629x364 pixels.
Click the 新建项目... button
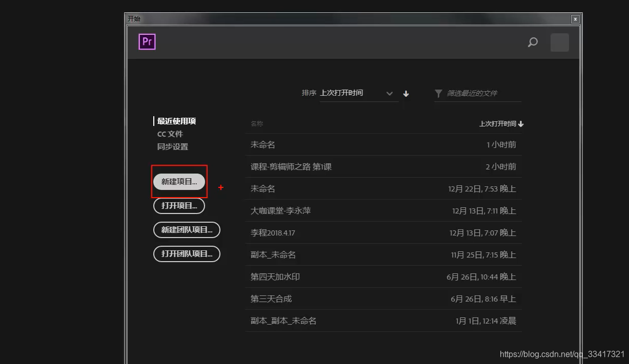coord(179,182)
